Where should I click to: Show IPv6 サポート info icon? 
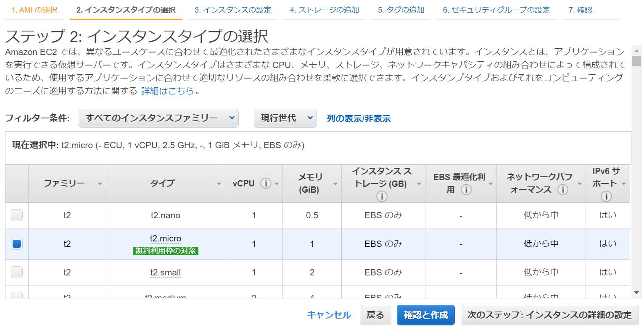(606, 196)
